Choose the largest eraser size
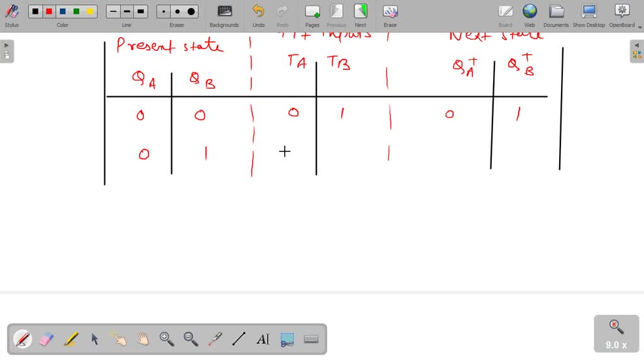 (x=190, y=11)
